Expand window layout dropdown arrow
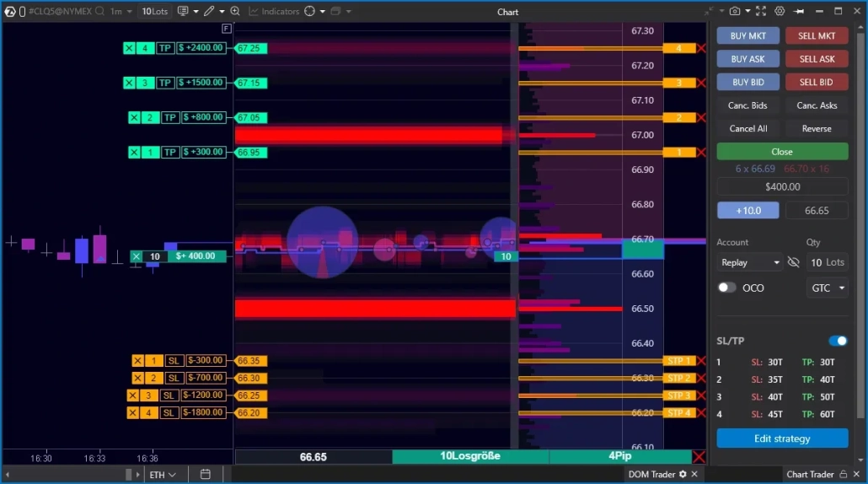868x484 pixels. (349, 11)
